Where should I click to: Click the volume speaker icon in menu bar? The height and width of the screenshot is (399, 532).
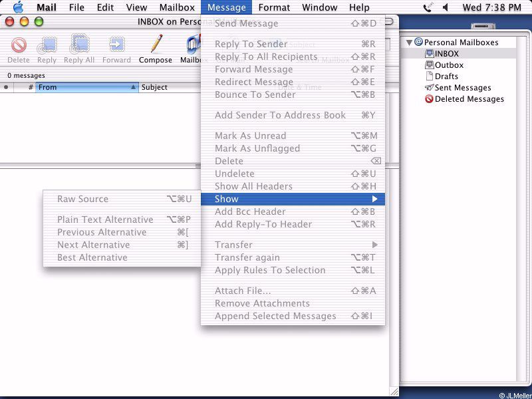445,7
